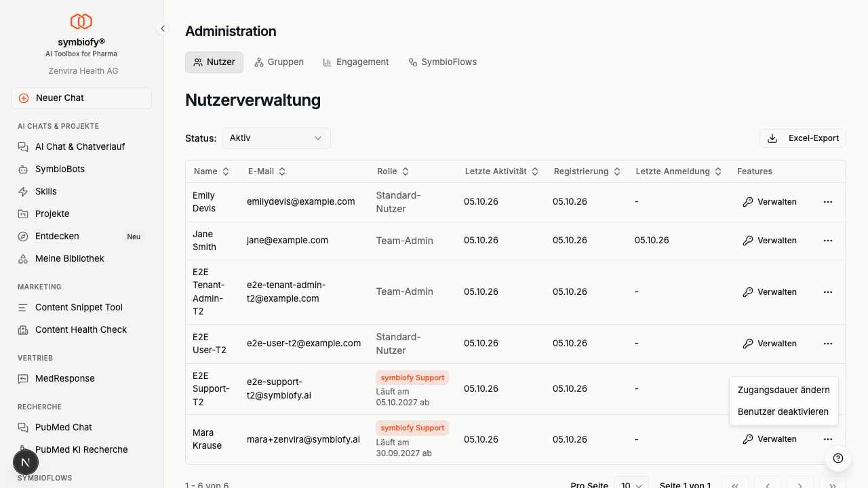Collapse the sidebar with the chevron button
The image size is (868, 488).
coord(163,28)
